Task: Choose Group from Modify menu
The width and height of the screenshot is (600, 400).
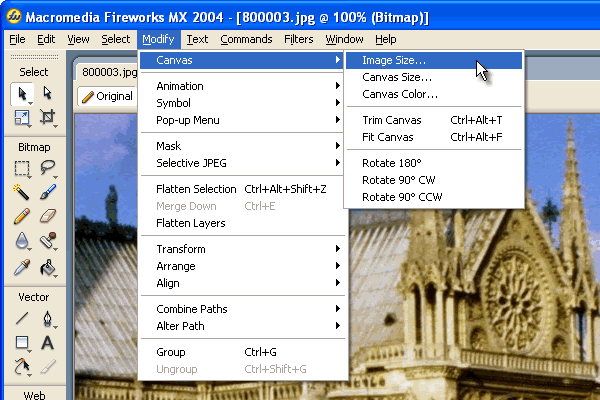Action: pos(242,352)
